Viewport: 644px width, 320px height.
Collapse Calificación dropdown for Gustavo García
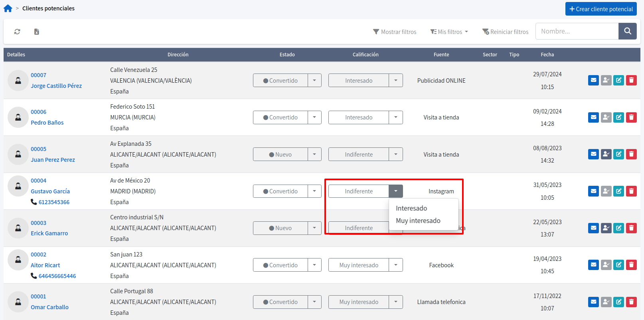click(396, 191)
